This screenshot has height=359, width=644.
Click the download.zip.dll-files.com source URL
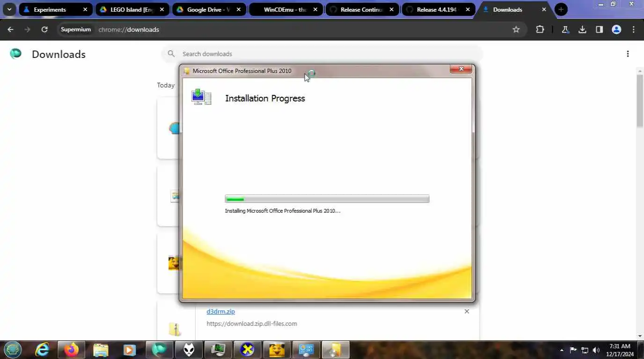252,323
